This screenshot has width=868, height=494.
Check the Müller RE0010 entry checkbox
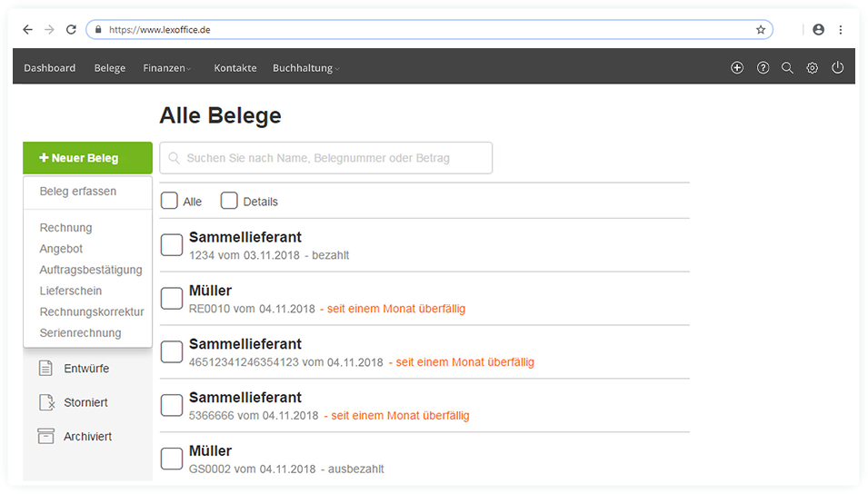[172, 299]
